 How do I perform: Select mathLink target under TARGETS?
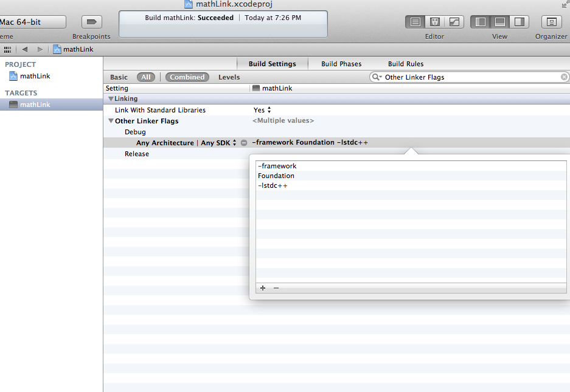click(x=51, y=105)
